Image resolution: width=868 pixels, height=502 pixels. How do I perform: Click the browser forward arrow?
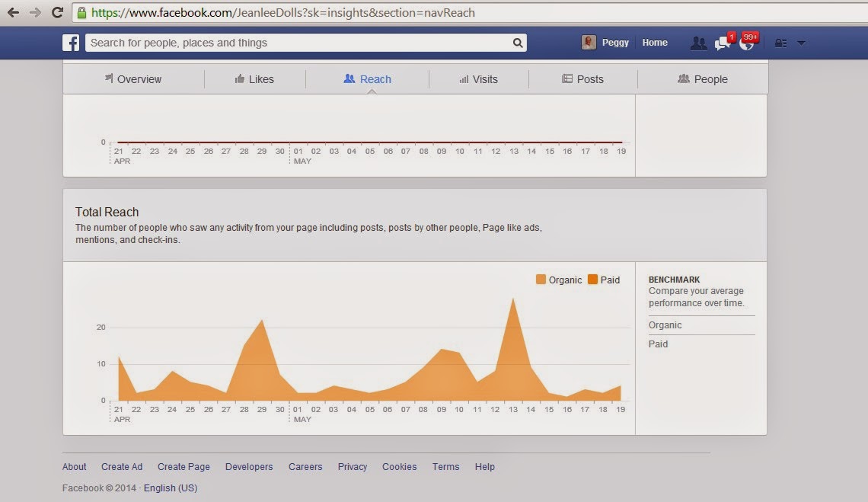pos(35,12)
